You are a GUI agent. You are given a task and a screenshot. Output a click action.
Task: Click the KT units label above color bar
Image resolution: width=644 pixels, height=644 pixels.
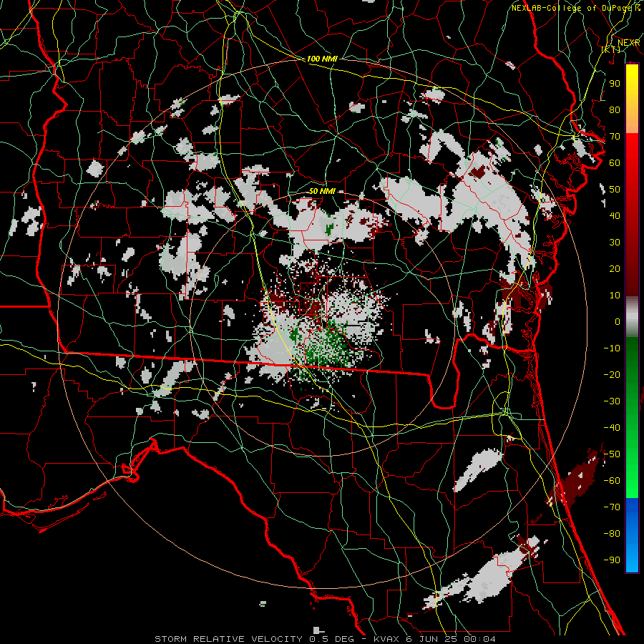coord(611,49)
